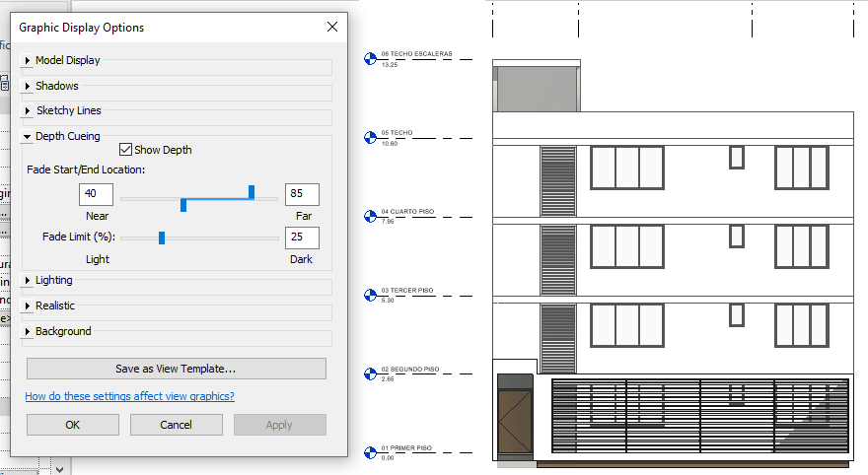Click the 06 TECHO ESCALERAS level label

pyautogui.click(x=416, y=54)
